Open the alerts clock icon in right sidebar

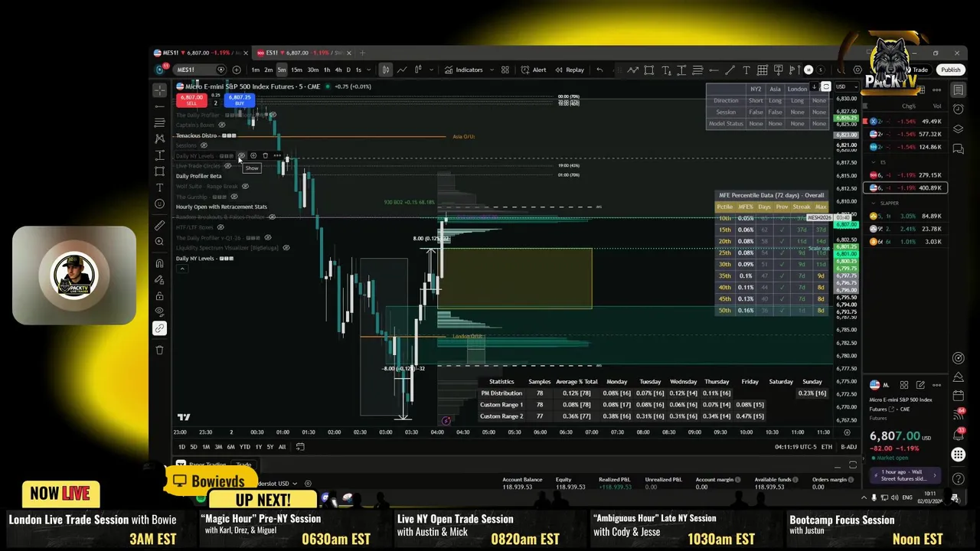click(959, 109)
